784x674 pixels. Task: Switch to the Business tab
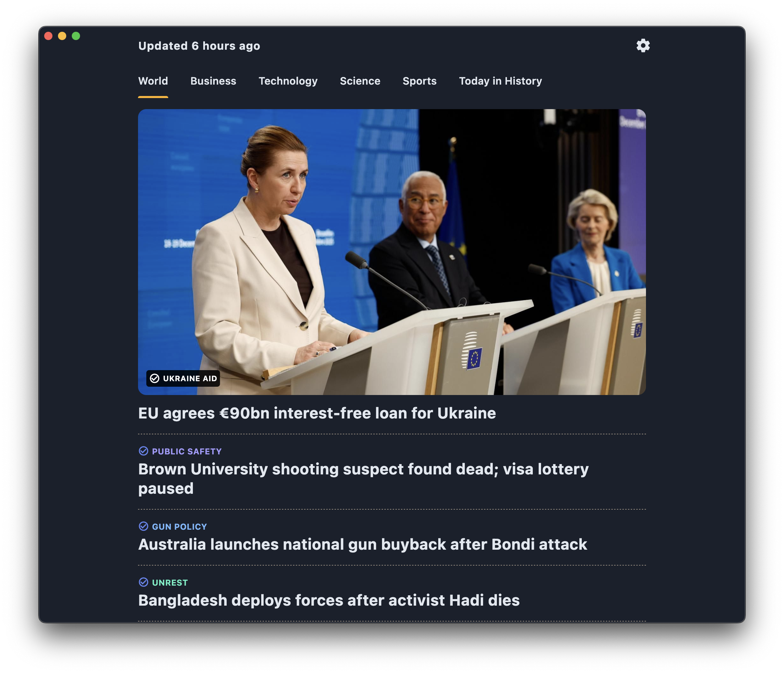(x=213, y=81)
